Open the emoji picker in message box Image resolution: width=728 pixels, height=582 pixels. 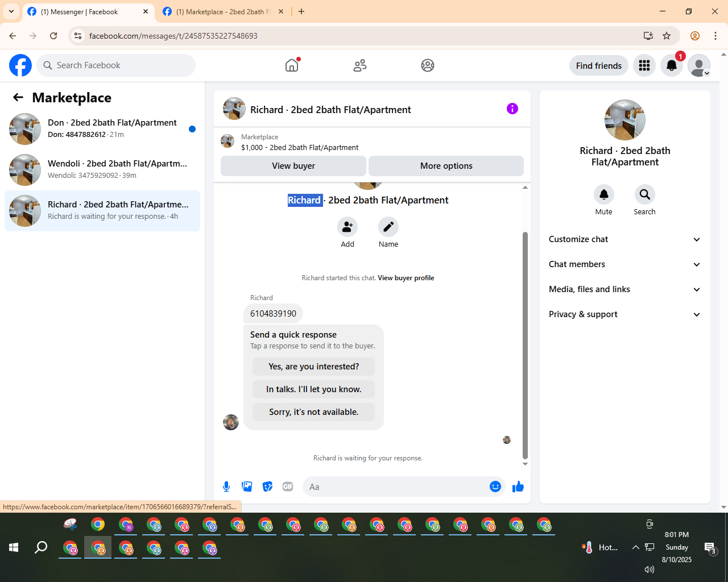click(x=495, y=487)
